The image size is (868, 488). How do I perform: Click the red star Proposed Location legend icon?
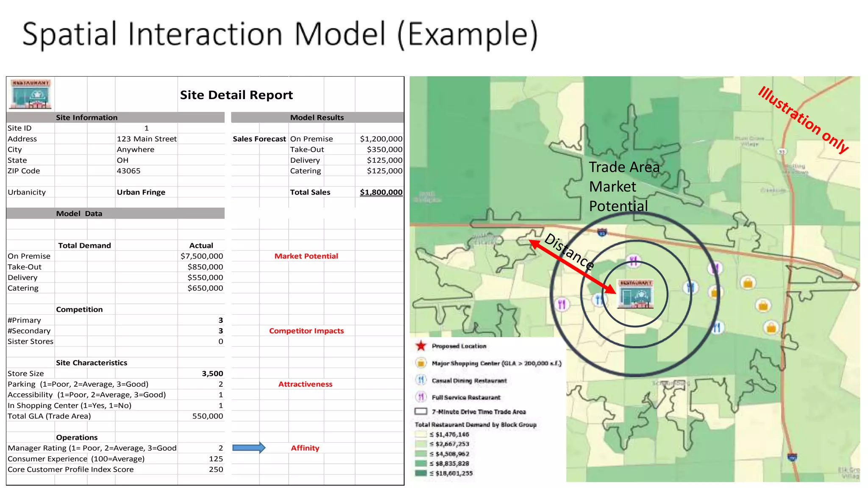pos(421,346)
